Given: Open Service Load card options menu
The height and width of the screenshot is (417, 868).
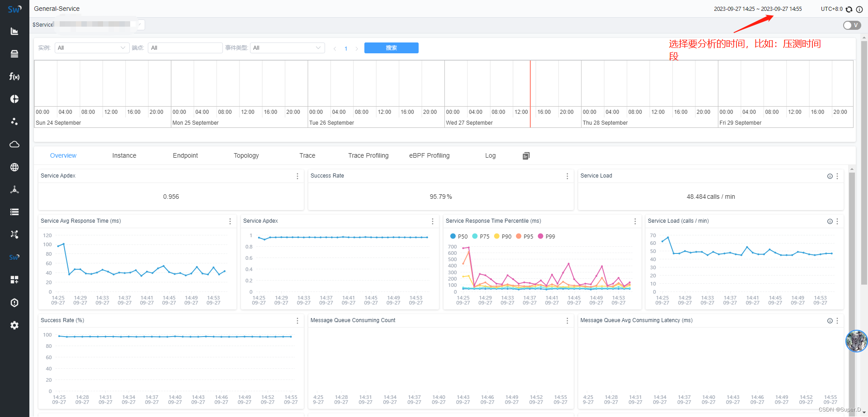Looking at the screenshot, I should (x=837, y=176).
